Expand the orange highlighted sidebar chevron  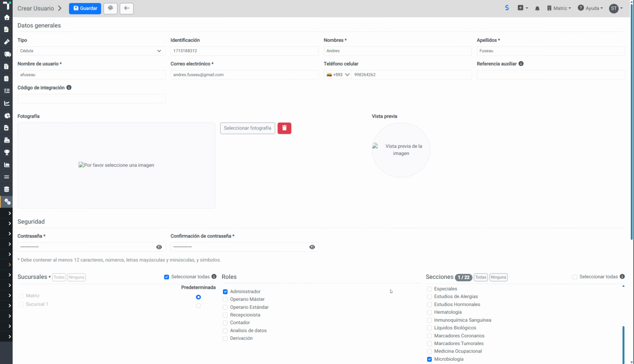9,265
